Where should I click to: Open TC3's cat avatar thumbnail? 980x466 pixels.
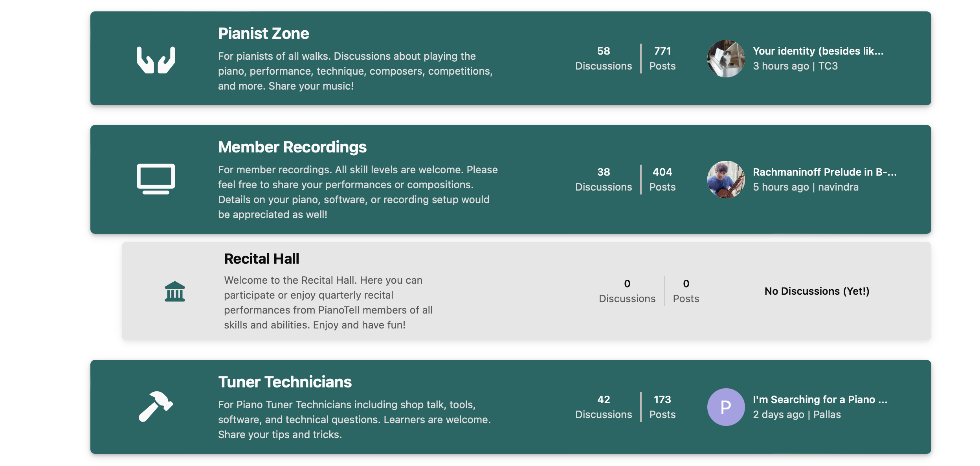click(725, 59)
